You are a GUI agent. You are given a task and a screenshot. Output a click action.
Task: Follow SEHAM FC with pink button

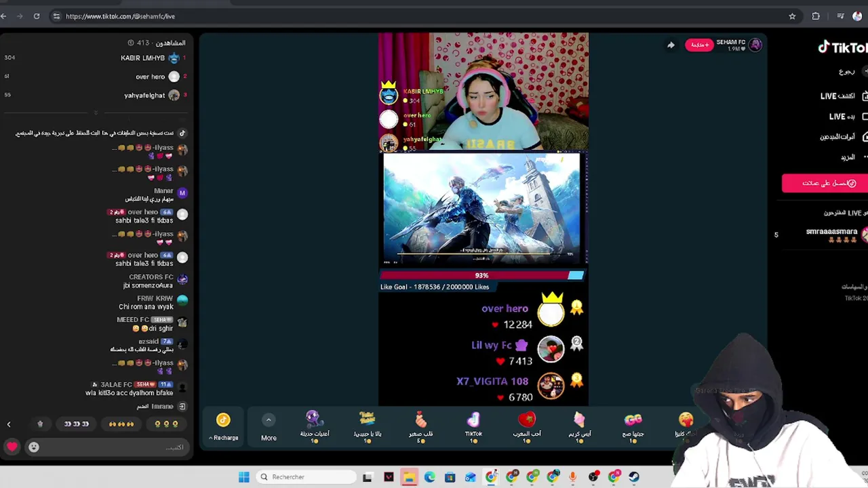tap(699, 45)
